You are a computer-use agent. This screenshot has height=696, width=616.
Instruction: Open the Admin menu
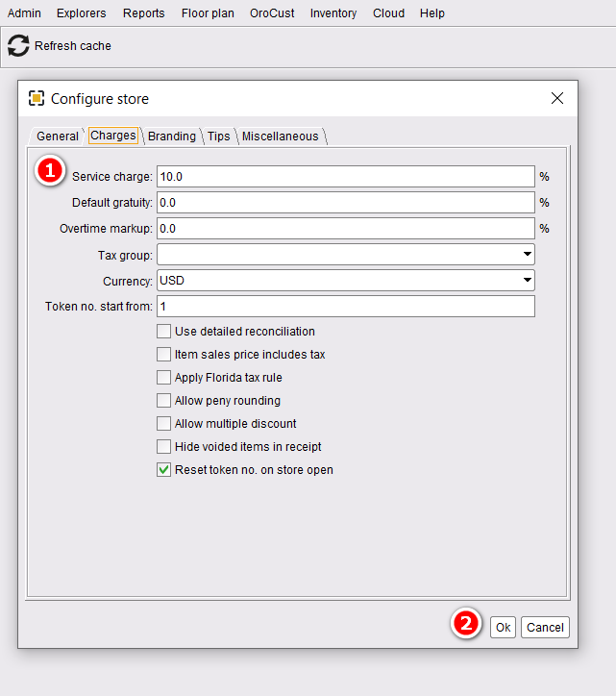(24, 13)
